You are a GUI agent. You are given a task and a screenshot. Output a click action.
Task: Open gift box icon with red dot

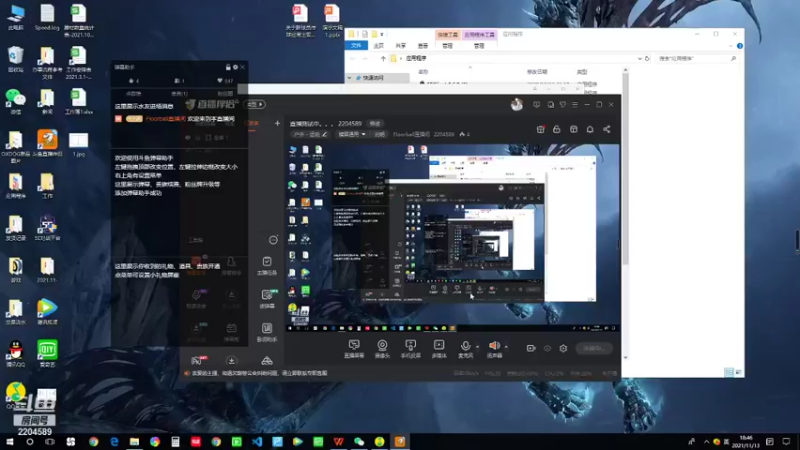[x=540, y=130]
